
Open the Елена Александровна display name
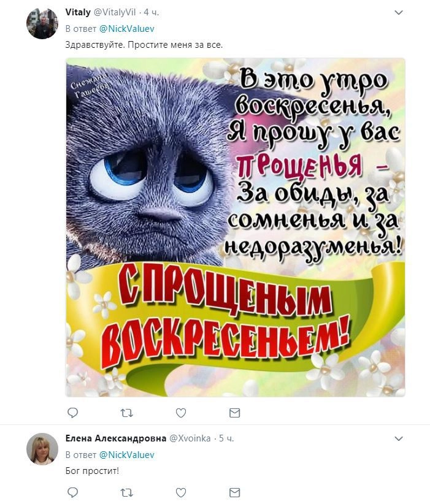pos(116,438)
